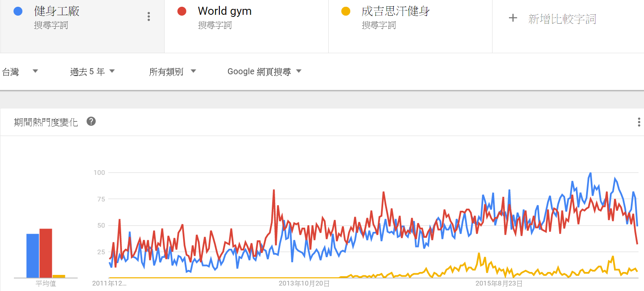644x291 pixels.
Task: Click the red average bar
Action: tap(46, 253)
